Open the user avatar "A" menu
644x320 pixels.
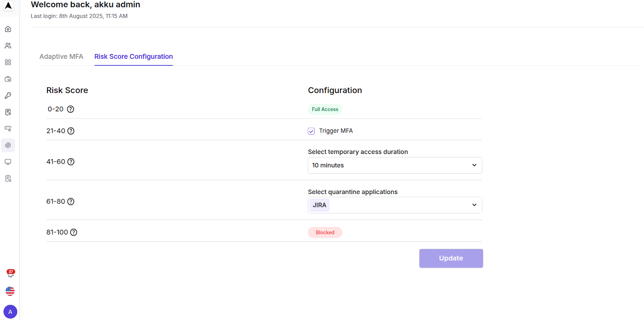tap(10, 312)
